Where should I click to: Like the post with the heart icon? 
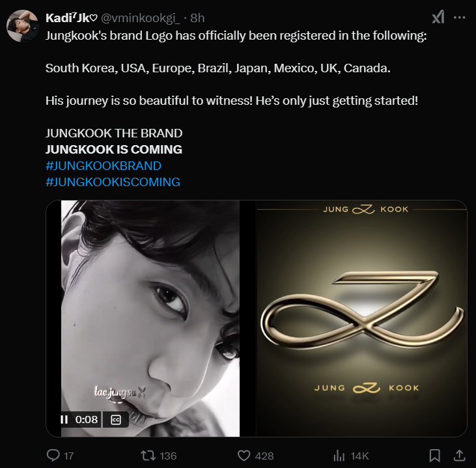[245, 455]
